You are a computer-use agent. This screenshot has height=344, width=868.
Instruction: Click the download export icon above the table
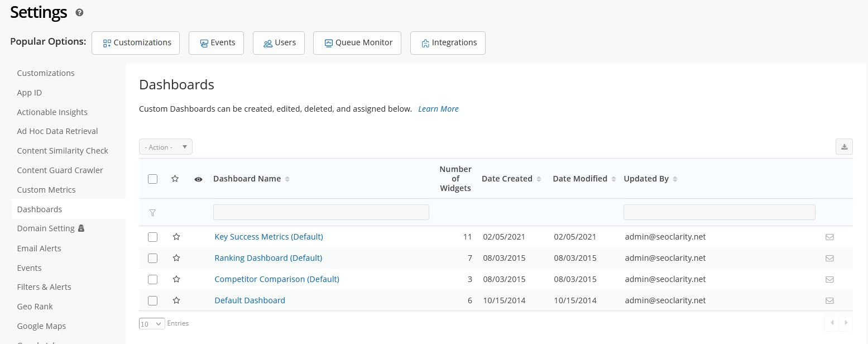pos(844,147)
